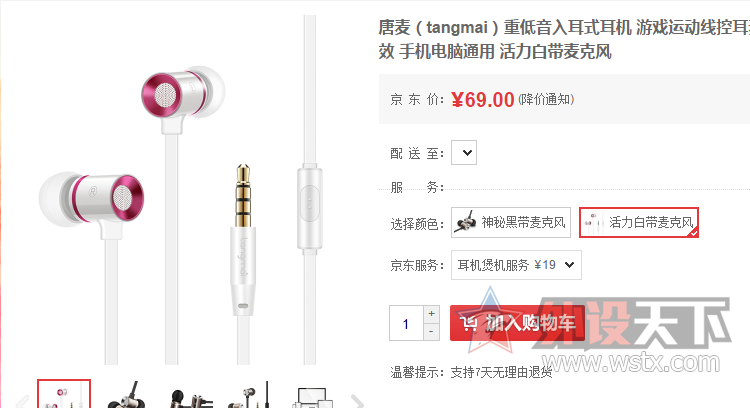Select the fifth thumbnail showing devices
750x408 pixels.
313,397
